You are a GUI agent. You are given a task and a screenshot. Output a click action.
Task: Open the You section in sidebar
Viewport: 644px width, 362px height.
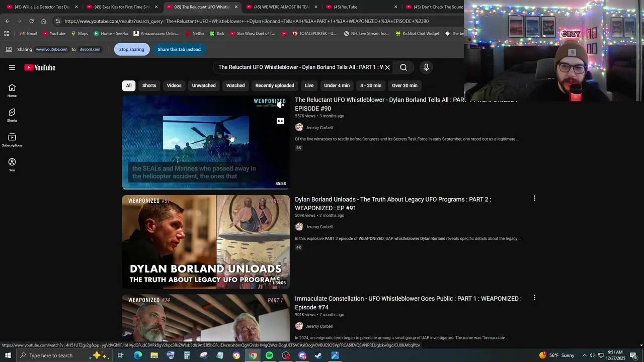12,165
